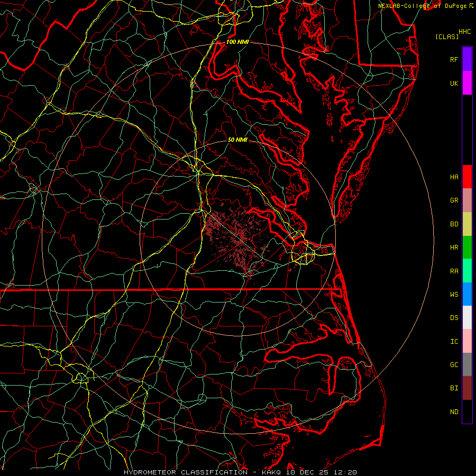Select the GR legend label
The image size is (476, 476).
pyautogui.click(x=454, y=200)
